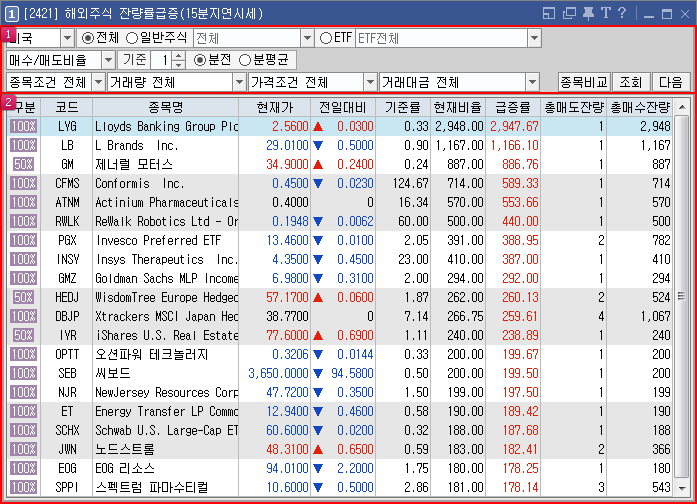The width and height of the screenshot is (697, 504).
Task: Click the down arrow indicator in SEB row
Action: coord(318,374)
